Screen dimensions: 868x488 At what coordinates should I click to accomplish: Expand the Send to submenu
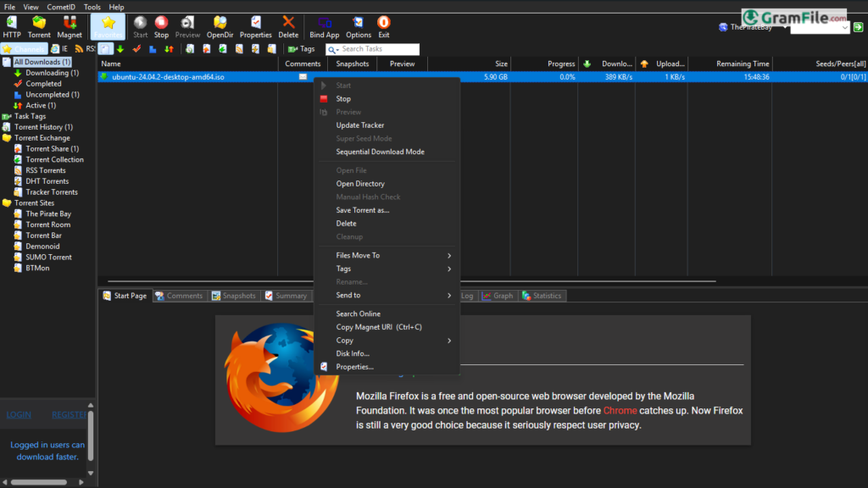(387, 296)
